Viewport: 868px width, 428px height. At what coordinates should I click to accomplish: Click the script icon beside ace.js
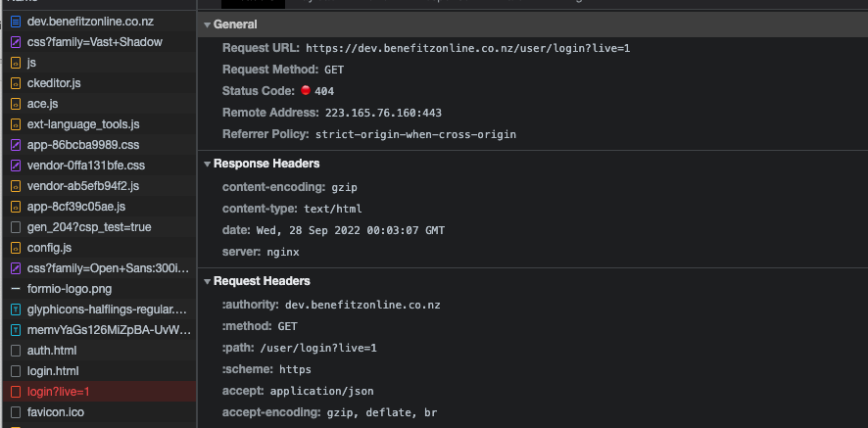click(x=16, y=104)
